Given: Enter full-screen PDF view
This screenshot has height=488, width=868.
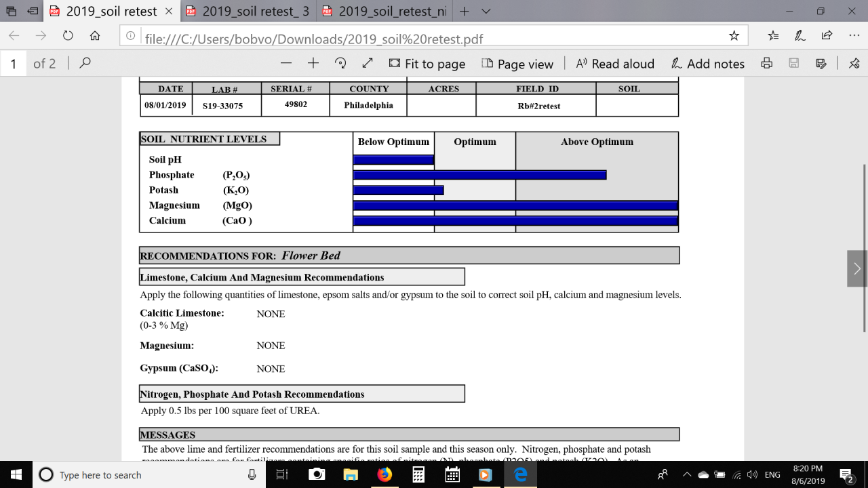Looking at the screenshot, I should [x=368, y=63].
